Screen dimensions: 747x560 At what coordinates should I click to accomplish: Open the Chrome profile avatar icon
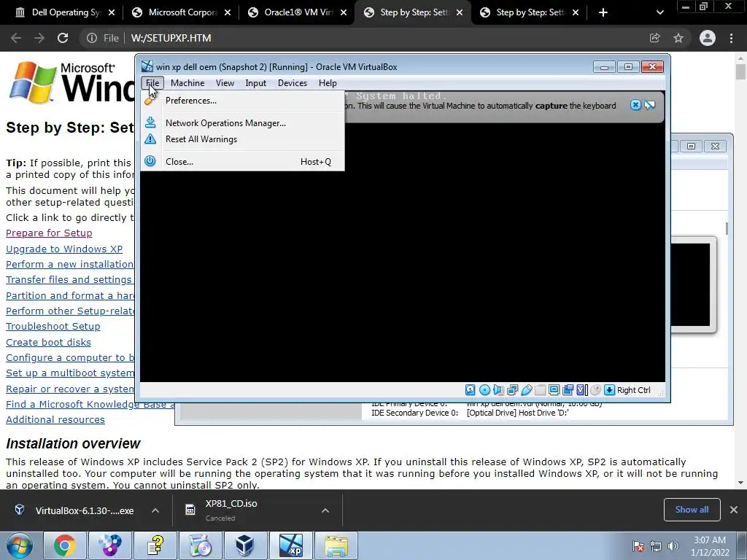point(708,38)
